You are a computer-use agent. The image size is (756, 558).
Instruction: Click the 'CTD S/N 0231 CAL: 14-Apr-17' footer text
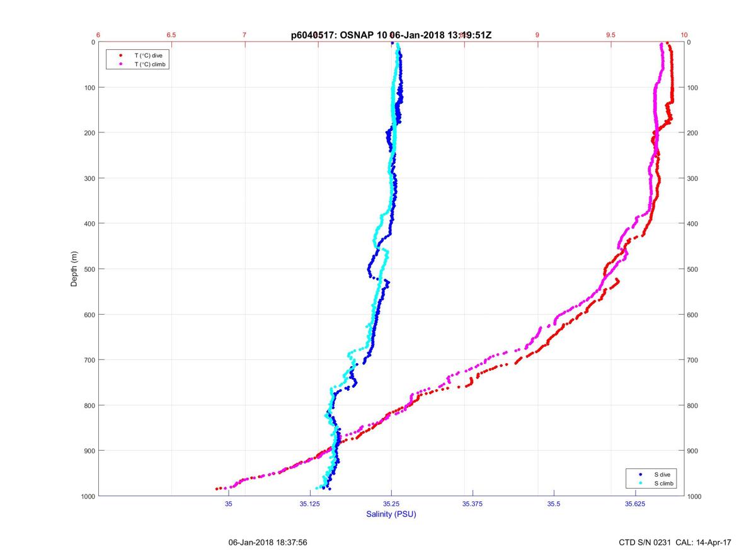coord(675,542)
